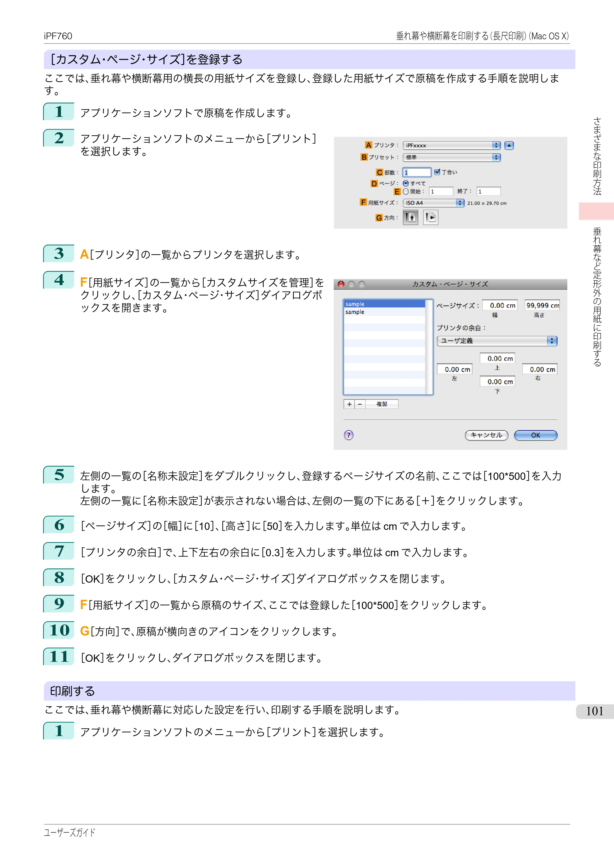The height and width of the screenshot is (868, 614).
Task: Click the minus button to remove a size
Action: pos(360,404)
